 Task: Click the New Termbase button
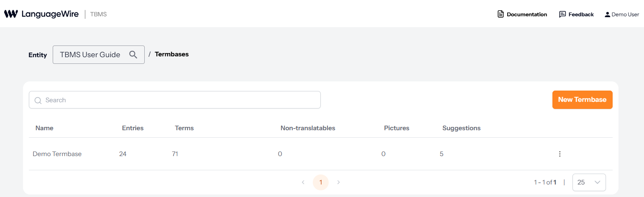[x=582, y=100]
